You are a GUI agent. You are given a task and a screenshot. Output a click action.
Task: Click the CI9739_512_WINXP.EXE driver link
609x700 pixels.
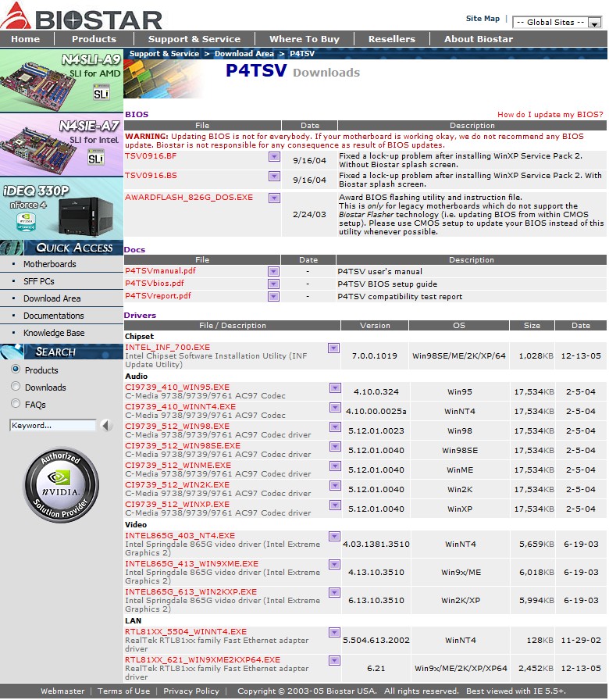click(x=177, y=505)
